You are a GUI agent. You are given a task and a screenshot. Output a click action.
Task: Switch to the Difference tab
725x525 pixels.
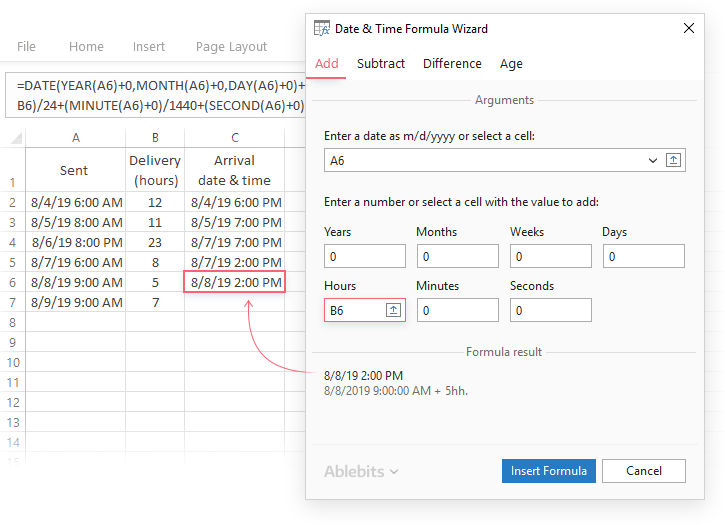click(452, 63)
